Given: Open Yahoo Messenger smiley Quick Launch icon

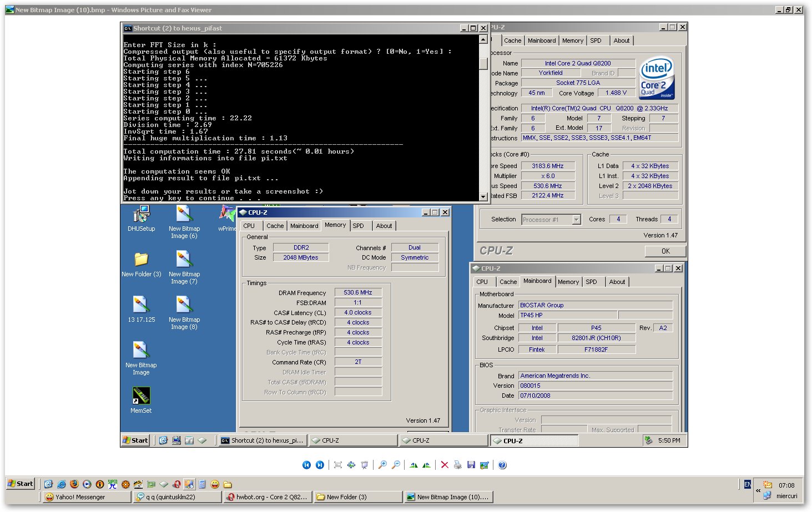Looking at the screenshot, I should (215, 484).
